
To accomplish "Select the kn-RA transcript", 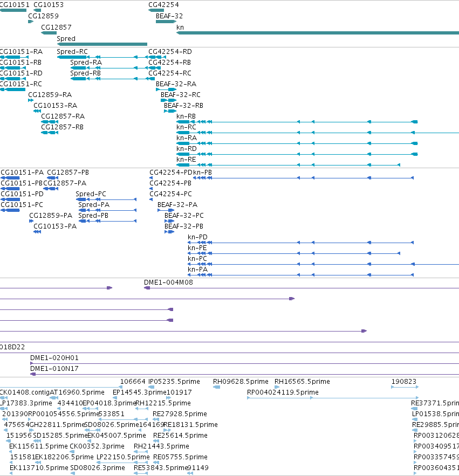I will coord(297,143).
